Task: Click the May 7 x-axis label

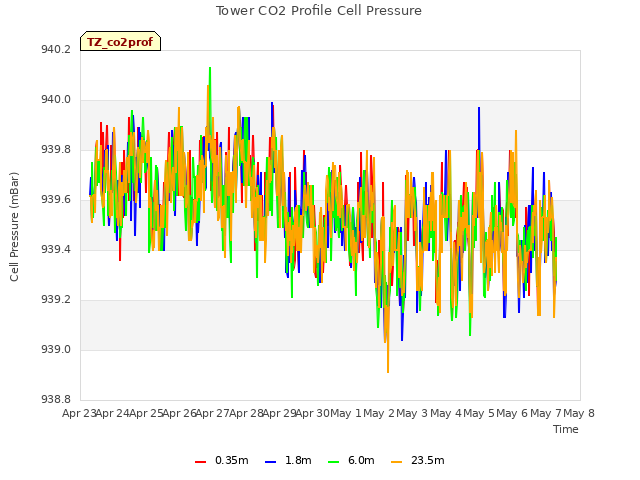Action: coord(546,413)
